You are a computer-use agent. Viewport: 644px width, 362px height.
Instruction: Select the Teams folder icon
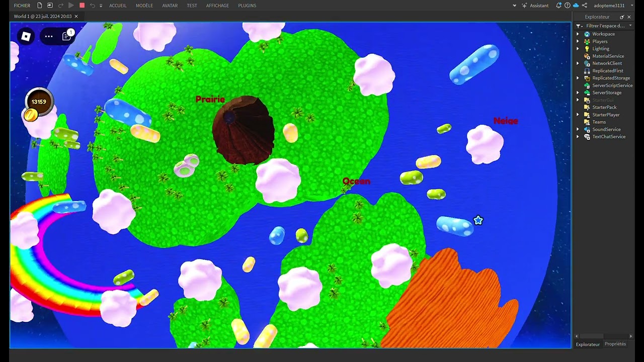[x=587, y=122]
